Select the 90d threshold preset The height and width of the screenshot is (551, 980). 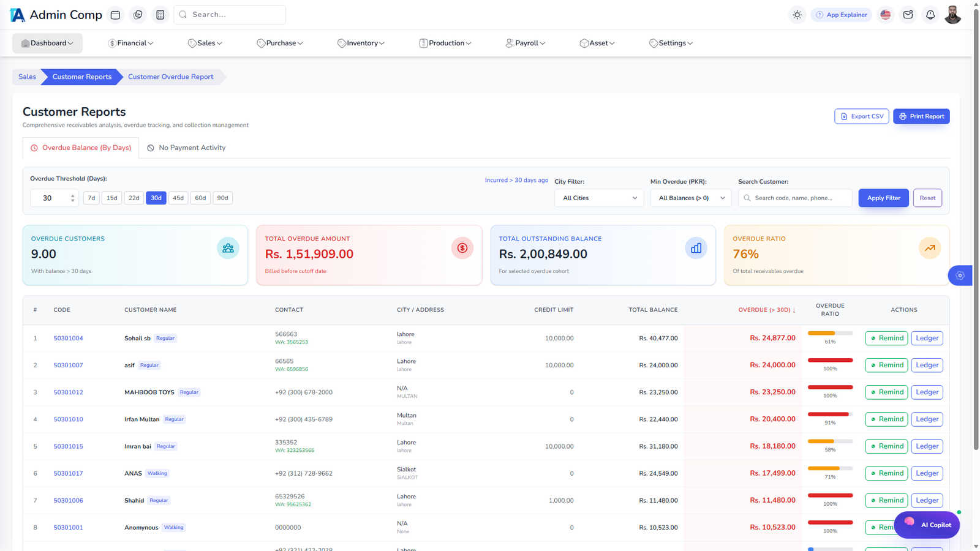tap(222, 198)
